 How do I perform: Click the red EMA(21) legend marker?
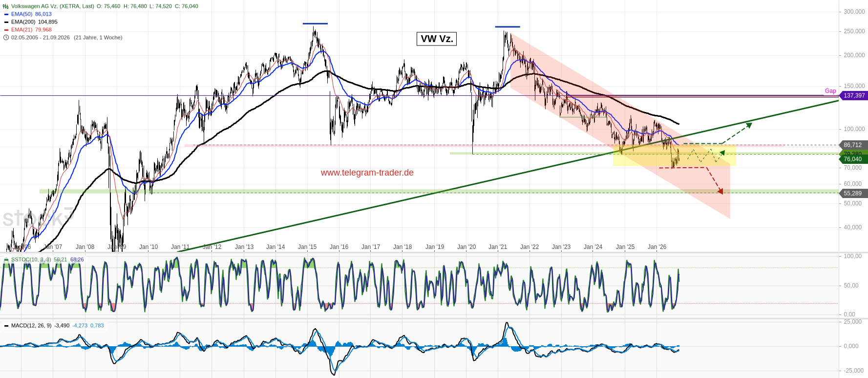(6, 30)
